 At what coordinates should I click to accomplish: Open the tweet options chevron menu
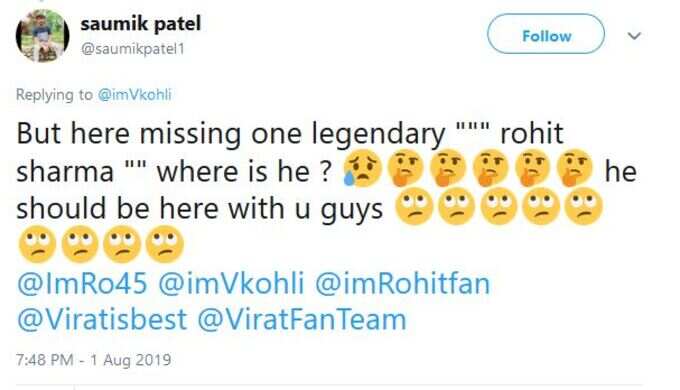tap(634, 36)
